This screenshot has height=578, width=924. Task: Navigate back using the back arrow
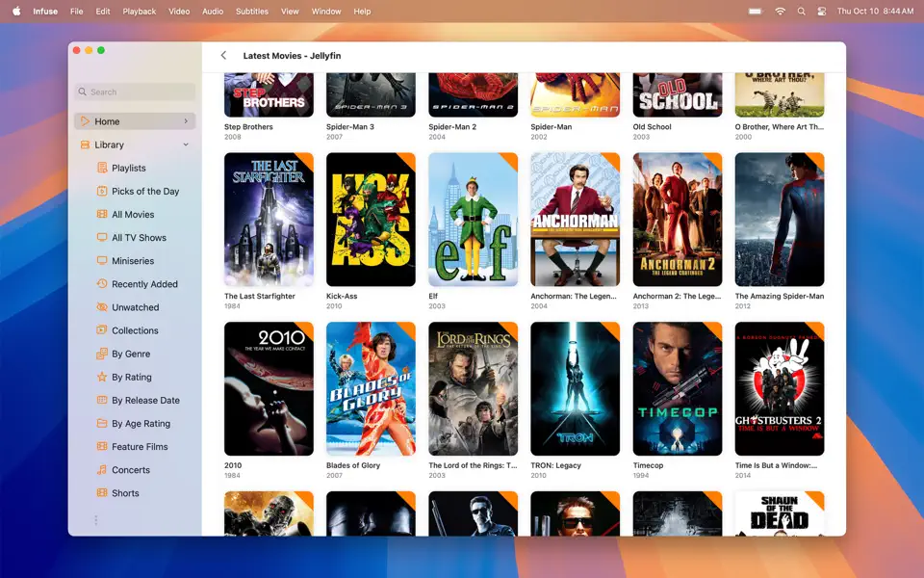click(222, 55)
